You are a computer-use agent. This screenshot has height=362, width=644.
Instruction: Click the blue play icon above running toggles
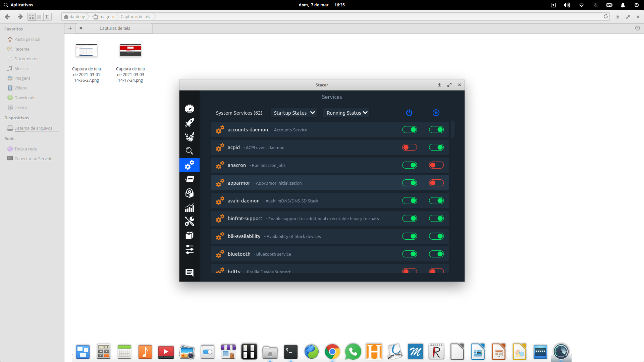pyautogui.click(x=436, y=113)
